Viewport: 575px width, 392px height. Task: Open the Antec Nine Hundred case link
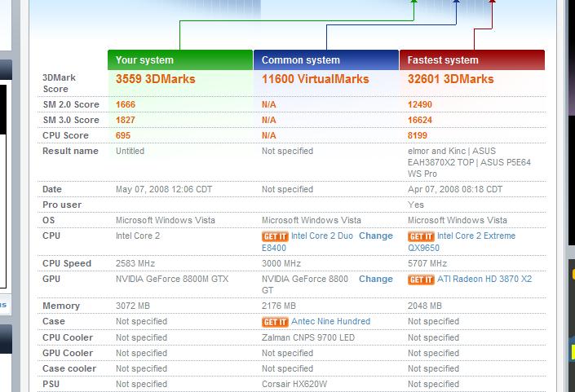331,321
